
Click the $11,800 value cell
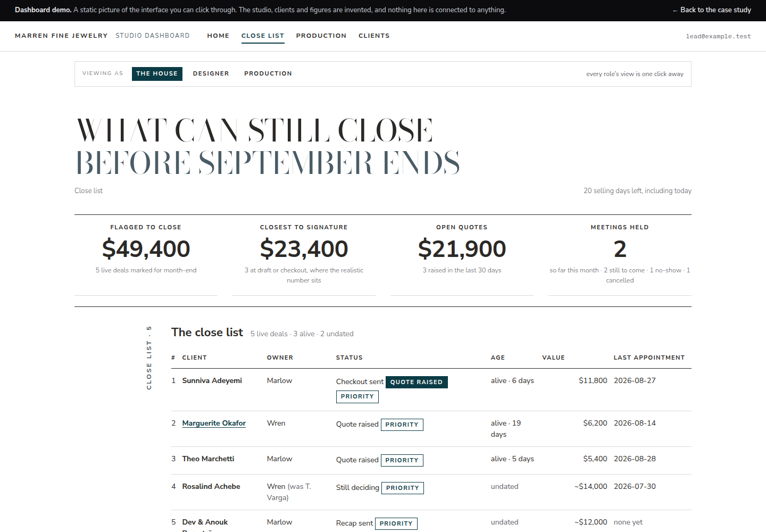pos(593,380)
